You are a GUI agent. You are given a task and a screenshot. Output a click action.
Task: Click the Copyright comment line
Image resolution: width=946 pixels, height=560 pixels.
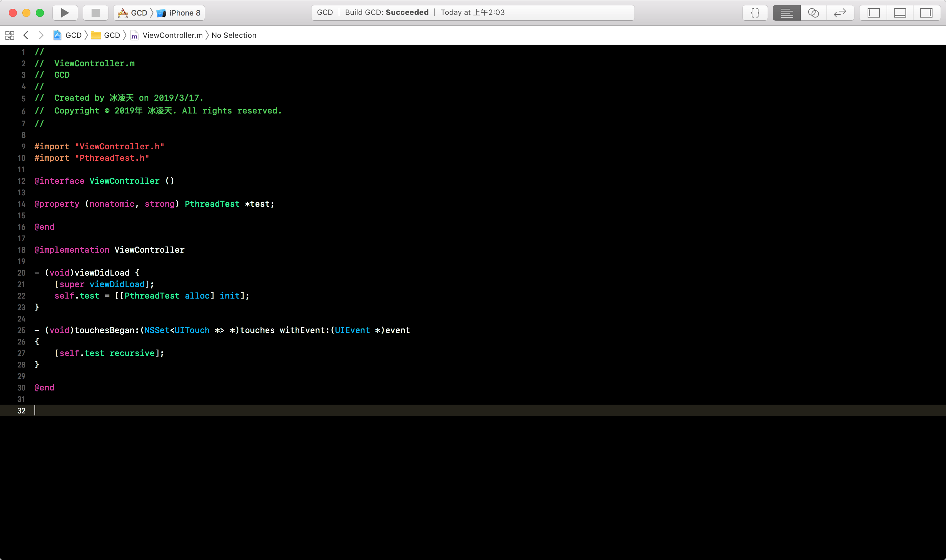coord(158,110)
